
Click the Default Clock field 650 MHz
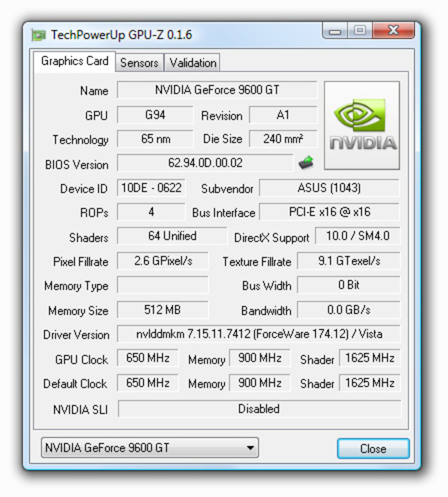coord(147,383)
